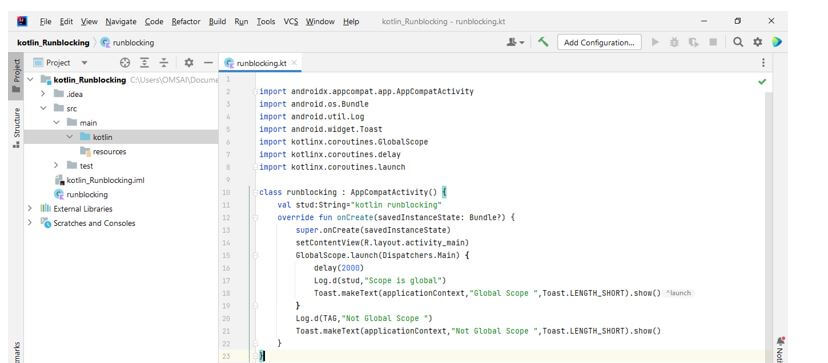Click on "Scope is global" string
Viewport: 828px width, 363px height.
pyautogui.click(x=405, y=281)
